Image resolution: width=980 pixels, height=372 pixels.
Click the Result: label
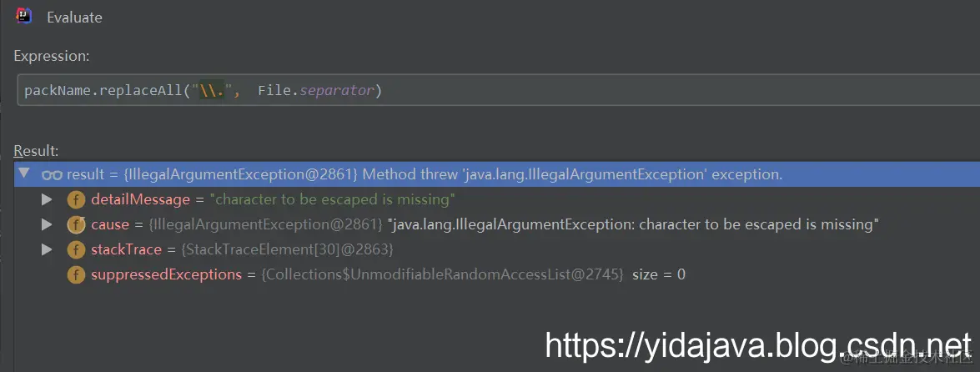click(x=36, y=151)
